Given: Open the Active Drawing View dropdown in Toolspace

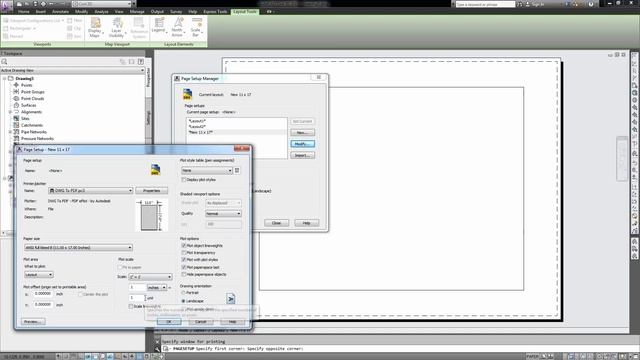Looking at the screenshot, I should (x=73, y=71).
